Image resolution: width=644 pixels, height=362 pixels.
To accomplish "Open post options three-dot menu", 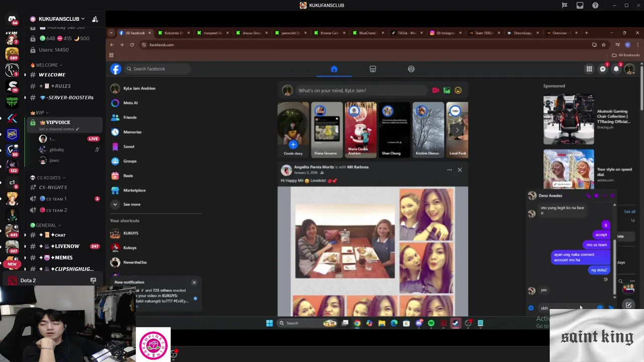I will click(x=450, y=170).
